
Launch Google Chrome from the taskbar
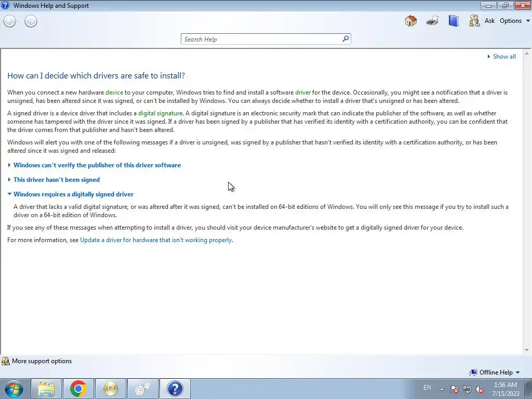point(78,389)
